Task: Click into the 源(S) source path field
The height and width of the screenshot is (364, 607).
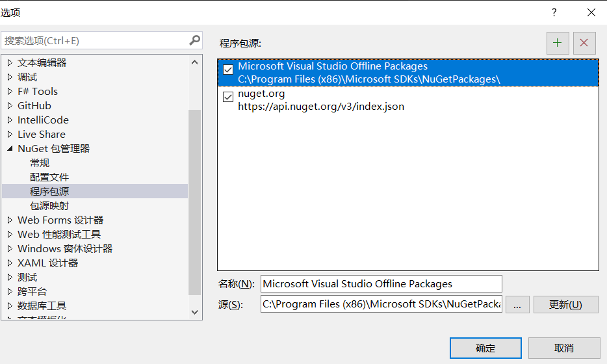Action: [381, 304]
